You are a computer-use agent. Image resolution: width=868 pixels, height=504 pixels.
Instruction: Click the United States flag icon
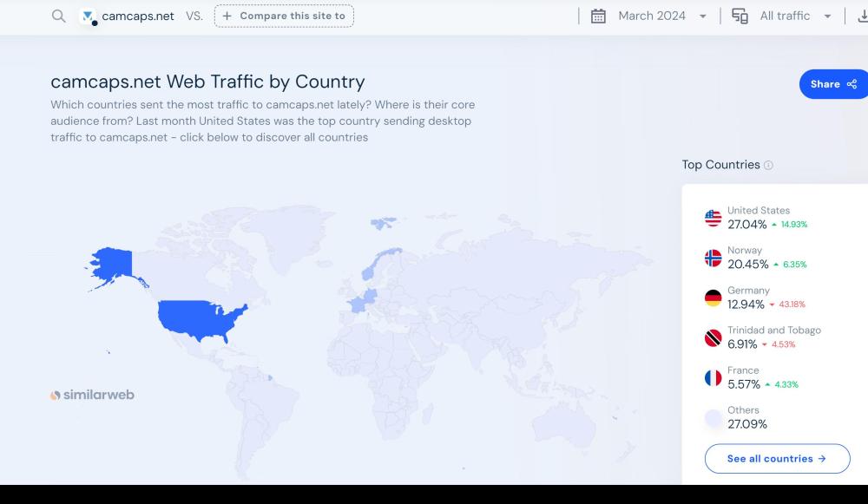[x=713, y=218]
